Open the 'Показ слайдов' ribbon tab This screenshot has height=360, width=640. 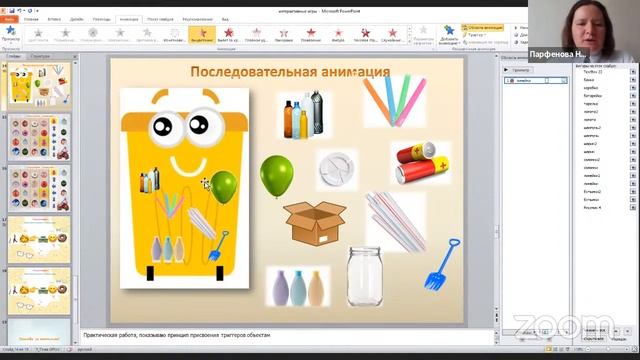tap(160, 19)
